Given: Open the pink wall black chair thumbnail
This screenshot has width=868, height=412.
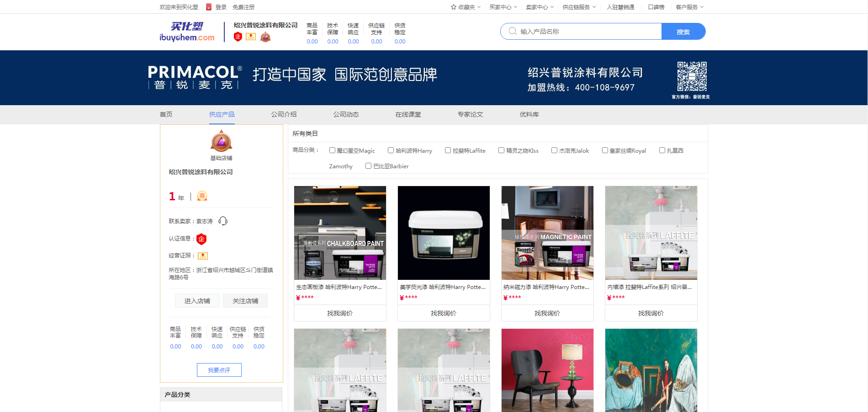Looking at the screenshot, I should [x=547, y=370].
